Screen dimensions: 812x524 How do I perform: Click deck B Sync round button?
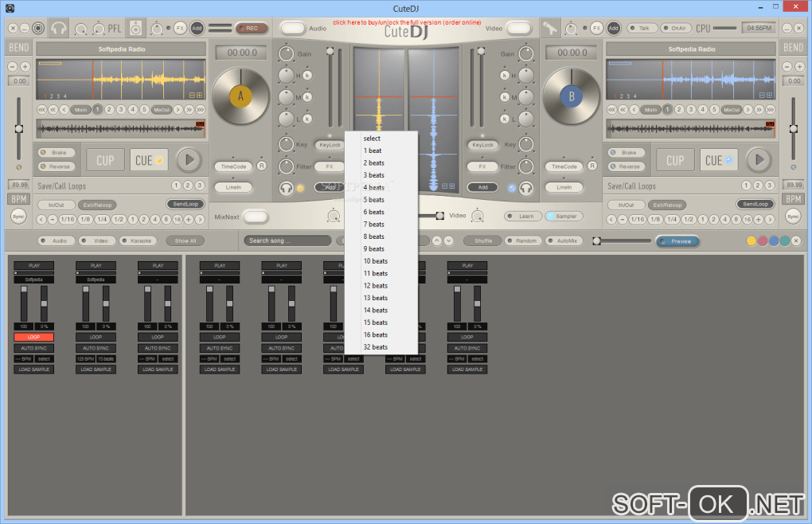pos(793,217)
